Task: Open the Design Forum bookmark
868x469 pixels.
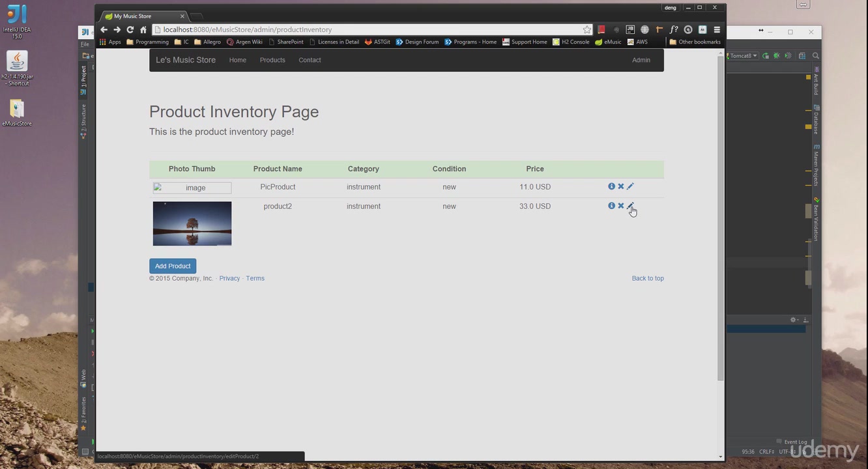Action: [417, 42]
